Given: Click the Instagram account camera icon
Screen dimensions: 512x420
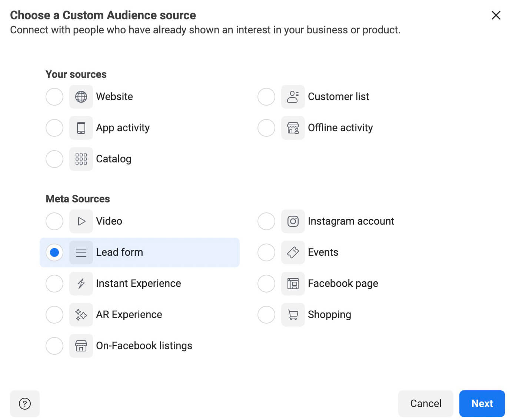Looking at the screenshot, I should coord(293,221).
